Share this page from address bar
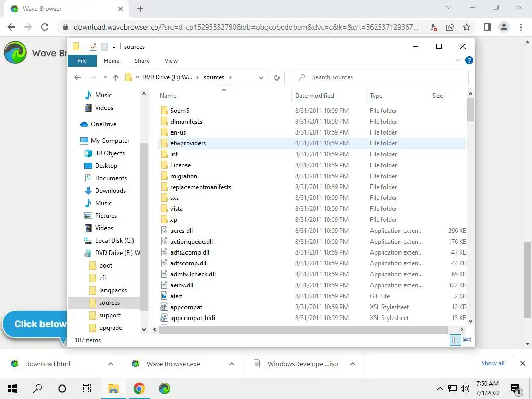 tap(450, 27)
